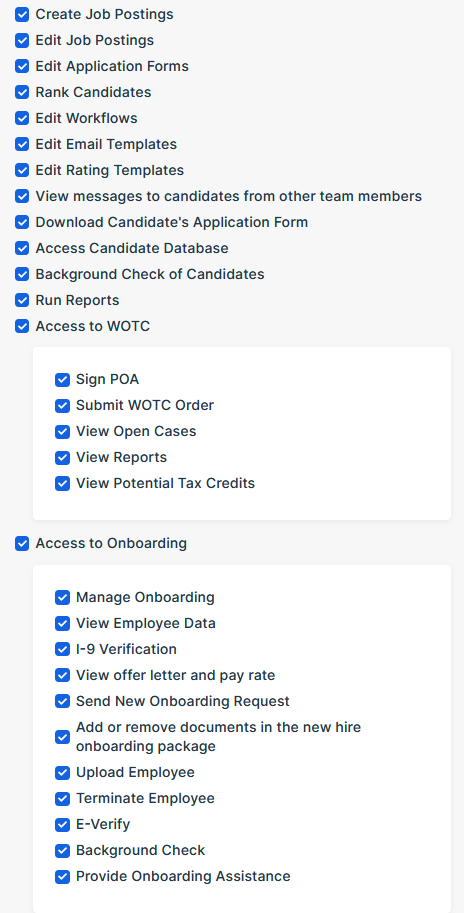Disable I-9 Verification permission
Viewport: 464px width, 913px height.
[x=62, y=649]
